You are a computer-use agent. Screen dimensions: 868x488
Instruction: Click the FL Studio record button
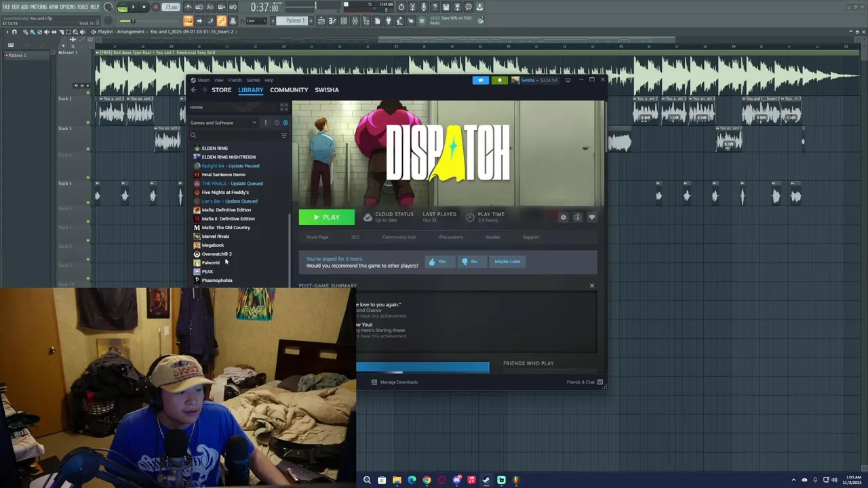pos(155,7)
